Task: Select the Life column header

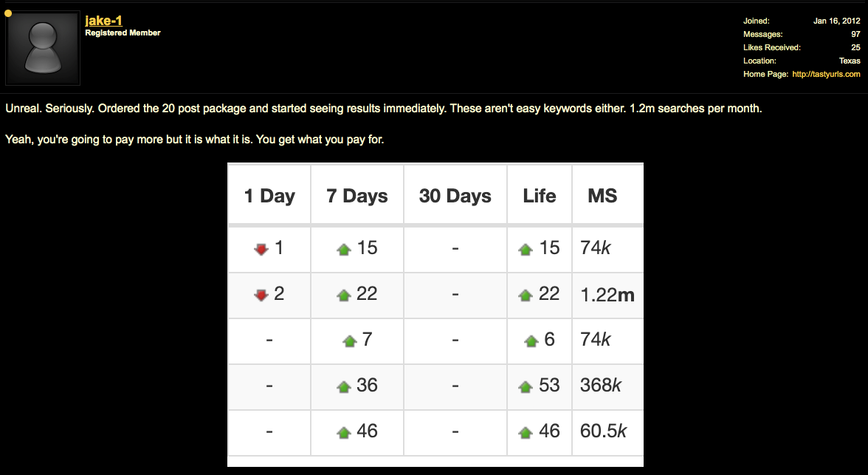Action: coord(539,196)
